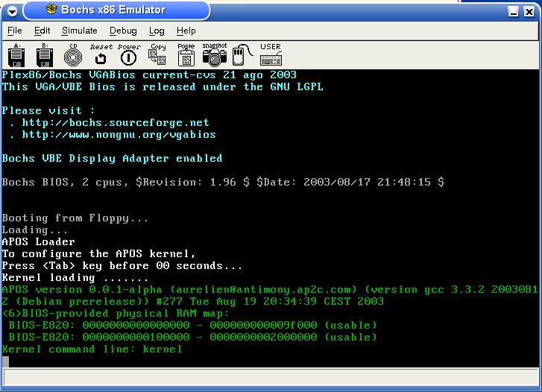Screen dimensions: 542x392
Task: Close the Bochs emulator window
Action: pos(529,12)
